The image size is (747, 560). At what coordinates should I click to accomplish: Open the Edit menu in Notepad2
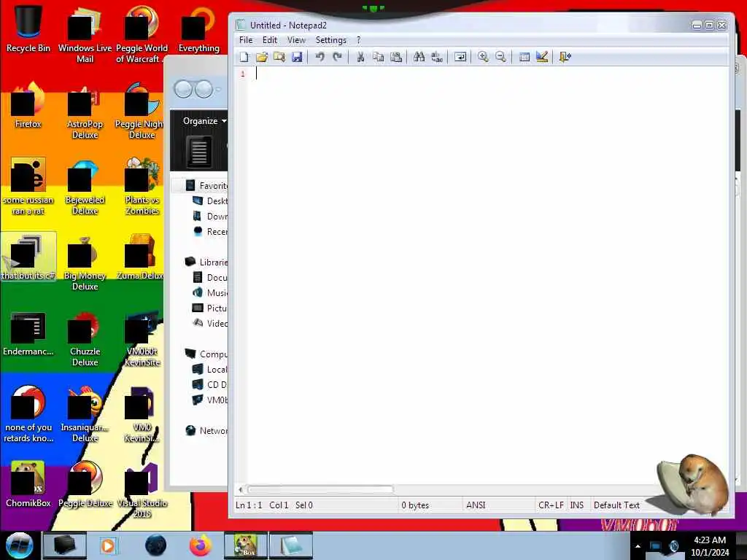(x=270, y=40)
